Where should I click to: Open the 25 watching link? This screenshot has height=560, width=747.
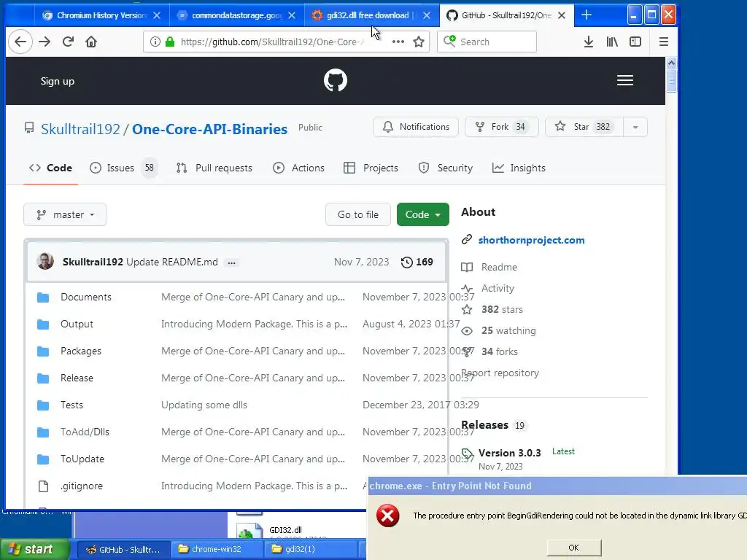pos(508,330)
